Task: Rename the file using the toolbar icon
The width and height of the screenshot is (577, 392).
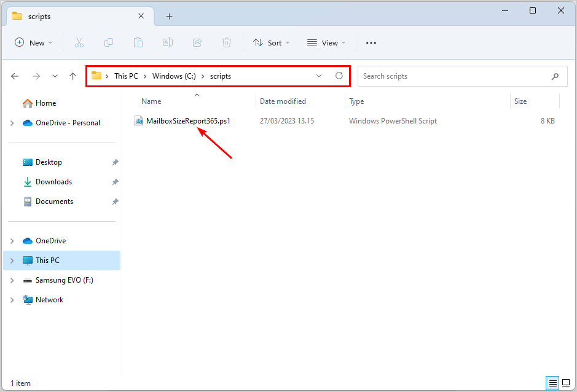Action: [168, 42]
